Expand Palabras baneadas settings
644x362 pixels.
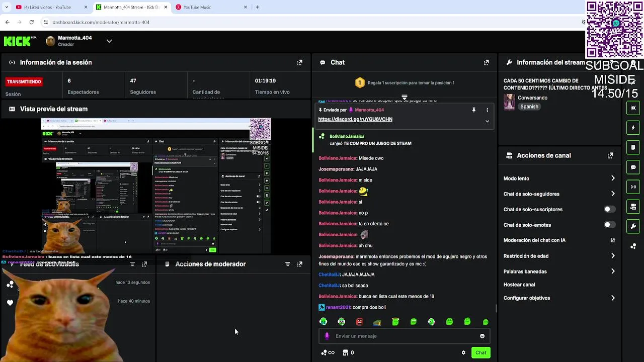[613, 271]
